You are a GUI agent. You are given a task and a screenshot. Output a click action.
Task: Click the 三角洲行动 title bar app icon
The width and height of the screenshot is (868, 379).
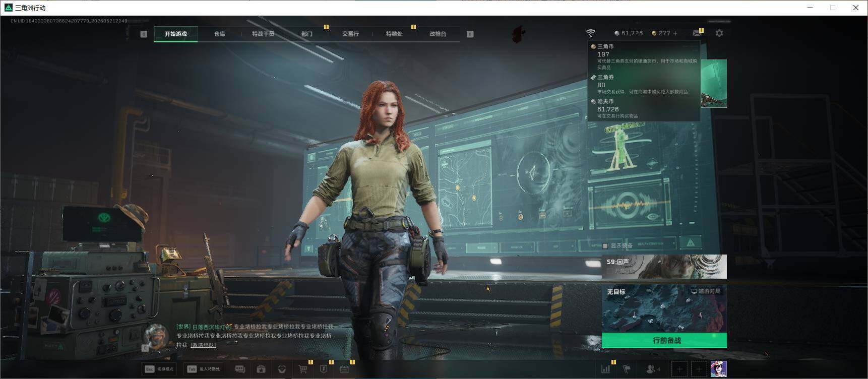point(8,8)
